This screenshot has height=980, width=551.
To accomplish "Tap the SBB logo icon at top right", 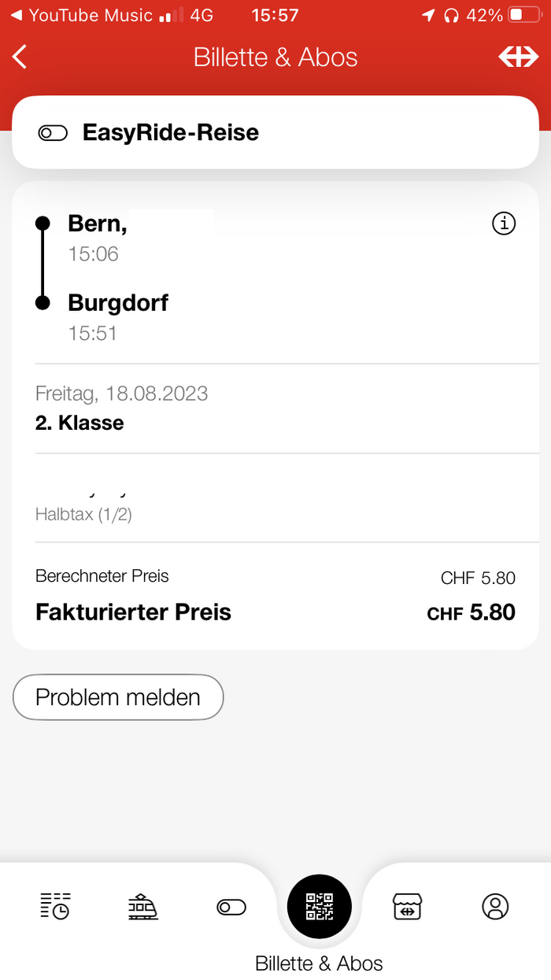I will click(518, 57).
